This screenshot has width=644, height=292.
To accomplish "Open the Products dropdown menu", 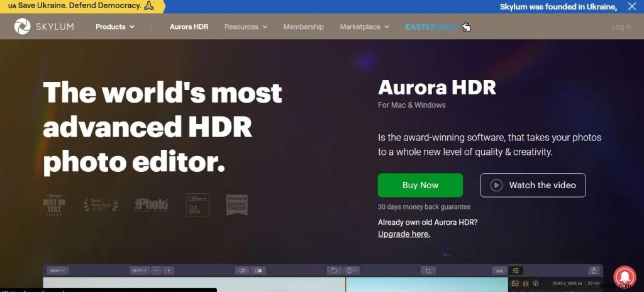I will pos(115,26).
